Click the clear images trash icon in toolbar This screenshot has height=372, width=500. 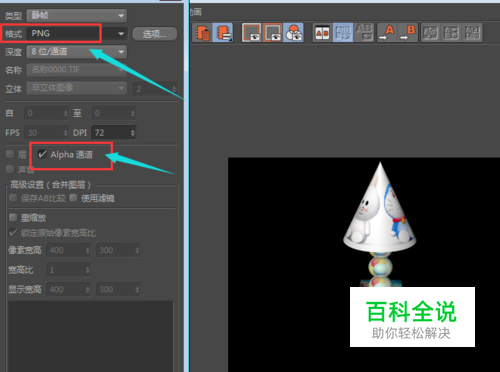tap(203, 33)
